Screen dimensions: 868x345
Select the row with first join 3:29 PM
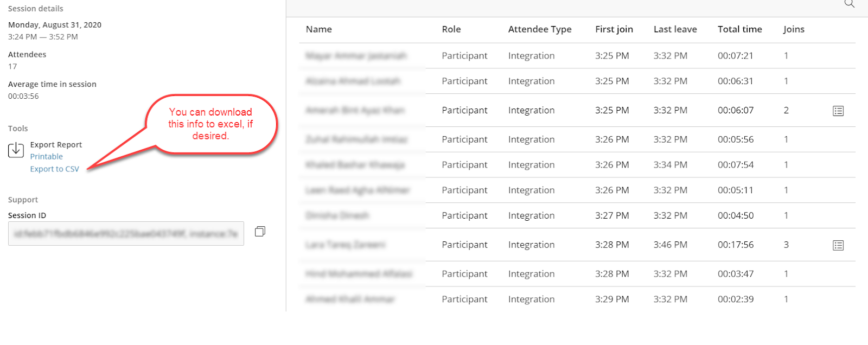coord(577,299)
